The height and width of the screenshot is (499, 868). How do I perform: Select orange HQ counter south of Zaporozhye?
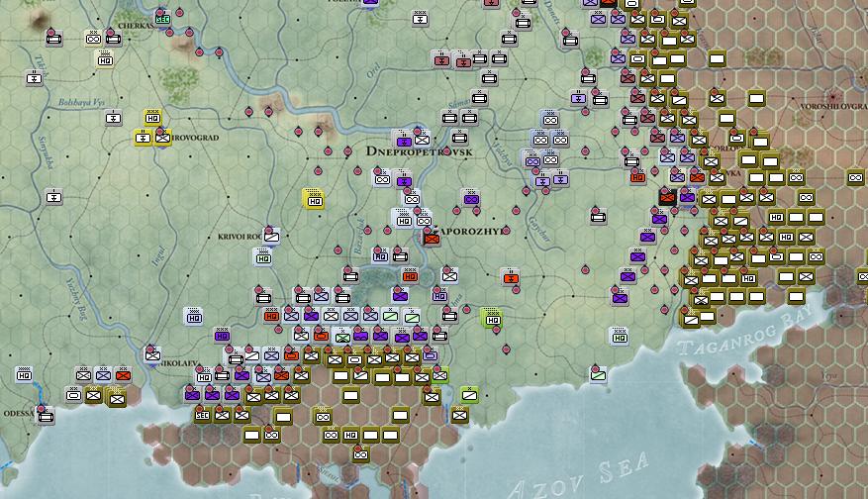pos(410,276)
